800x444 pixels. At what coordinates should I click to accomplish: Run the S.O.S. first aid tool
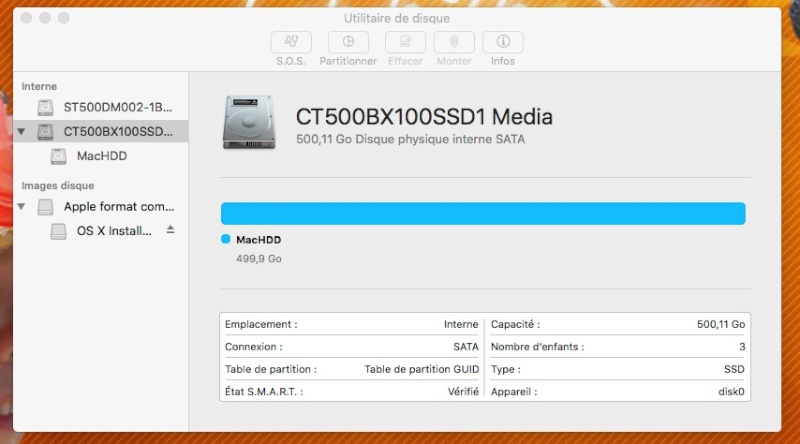click(x=291, y=42)
